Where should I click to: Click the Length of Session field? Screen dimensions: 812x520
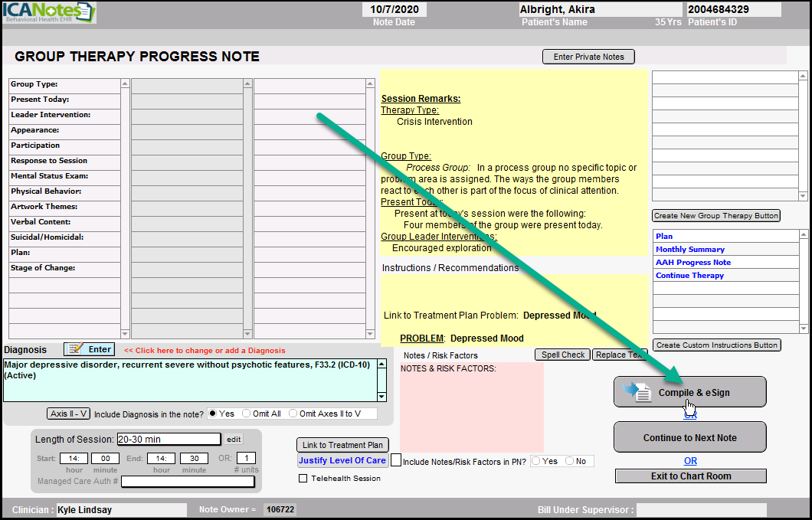(169, 440)
